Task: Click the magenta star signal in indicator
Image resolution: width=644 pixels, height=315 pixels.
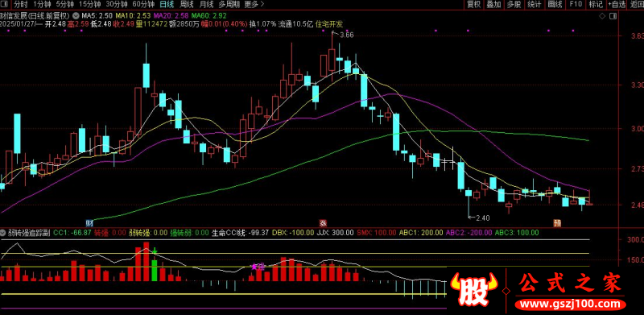Action: point(254,267)
